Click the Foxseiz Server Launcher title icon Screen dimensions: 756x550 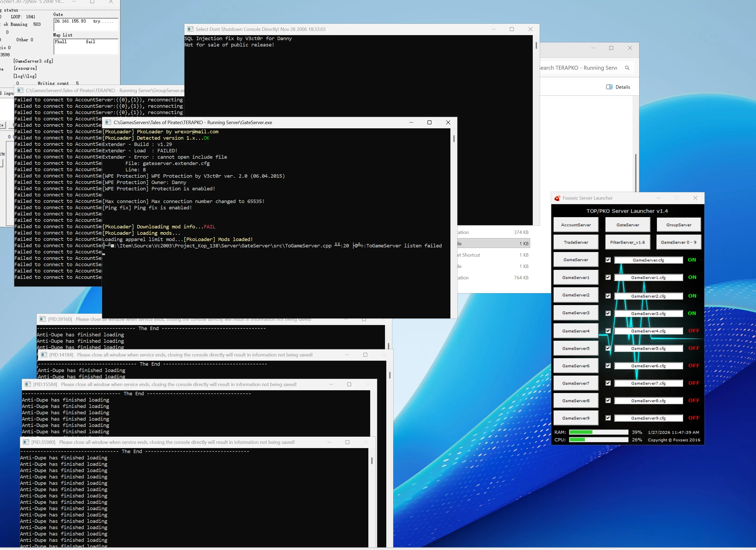[557, 198]
